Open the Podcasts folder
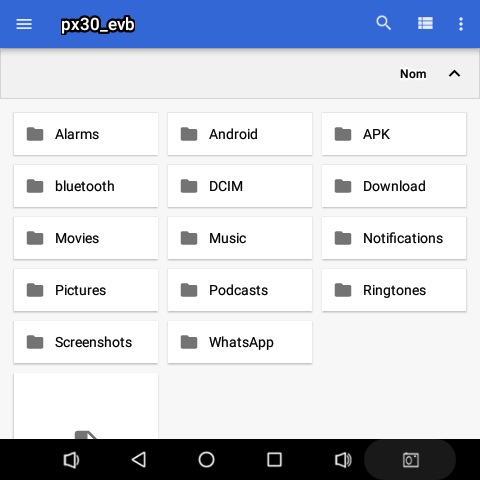The image size is (480, 480). 240,290
